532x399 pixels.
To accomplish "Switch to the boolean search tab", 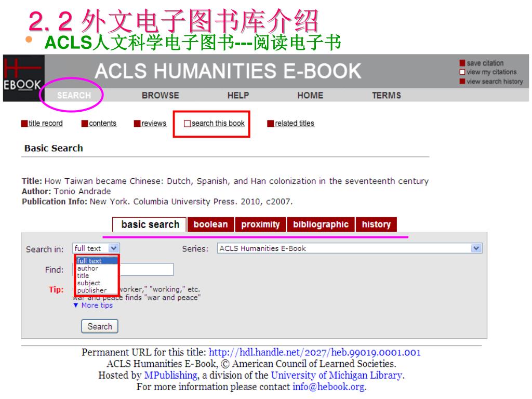I will click(211, 224).
